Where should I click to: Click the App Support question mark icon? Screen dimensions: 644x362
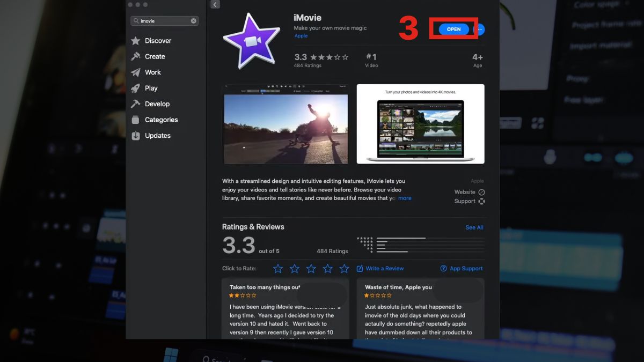click(x=443, y=269)
